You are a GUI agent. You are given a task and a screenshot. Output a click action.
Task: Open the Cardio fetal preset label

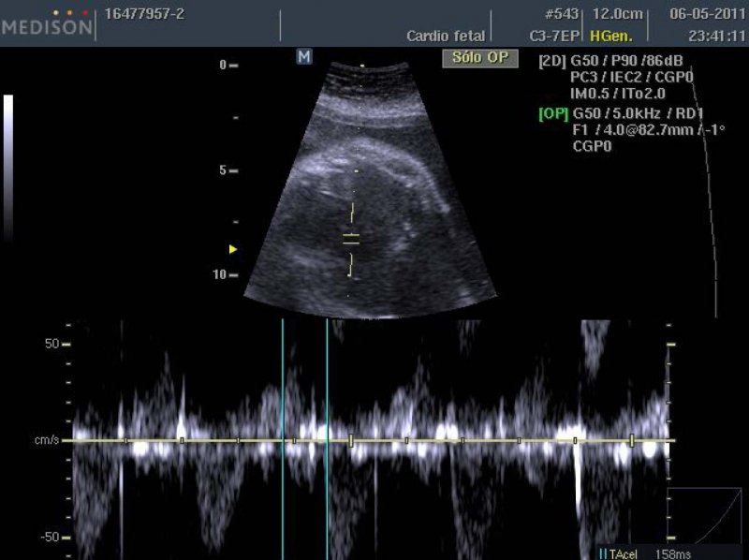click(x=446, y=37)
